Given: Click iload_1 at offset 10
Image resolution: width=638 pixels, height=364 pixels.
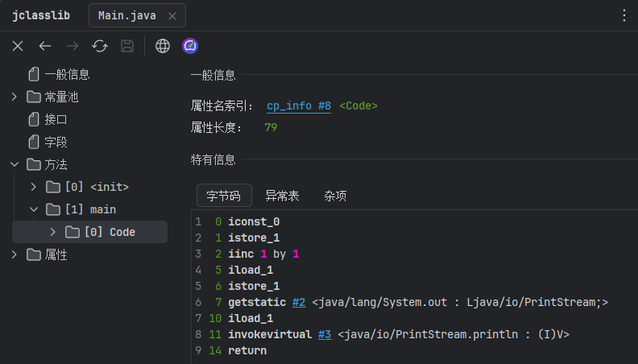Looking at the screenshot, I should pos(251,318).
